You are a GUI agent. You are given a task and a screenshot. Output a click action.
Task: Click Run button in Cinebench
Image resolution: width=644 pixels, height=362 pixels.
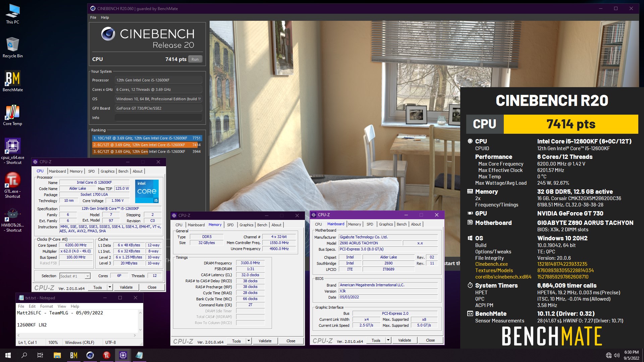tap(195, 59)
